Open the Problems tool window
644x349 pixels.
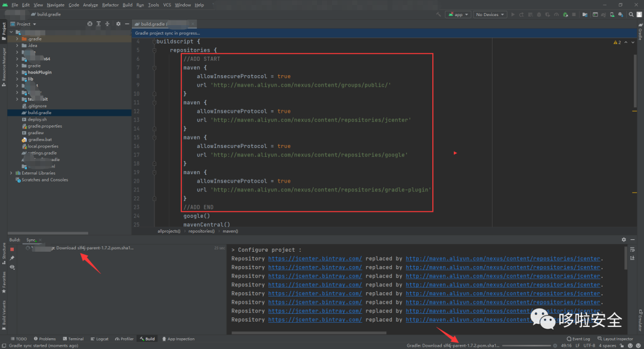45,339
